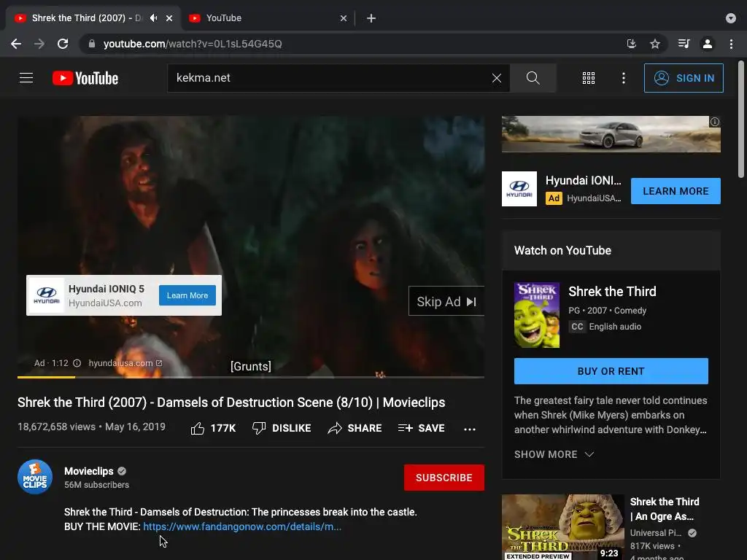Click the site lock icon in address bar
Screen dimensions: 747x560
click(92, 44)
